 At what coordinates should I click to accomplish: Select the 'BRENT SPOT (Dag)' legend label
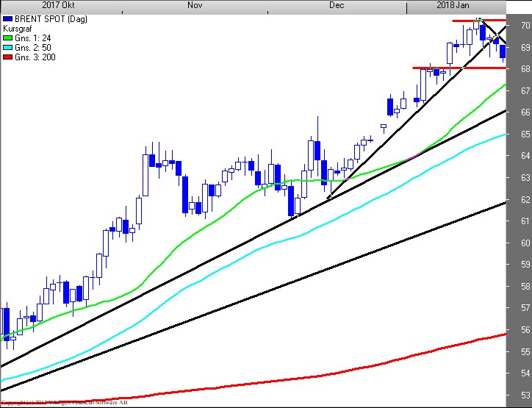coord(51,19)
